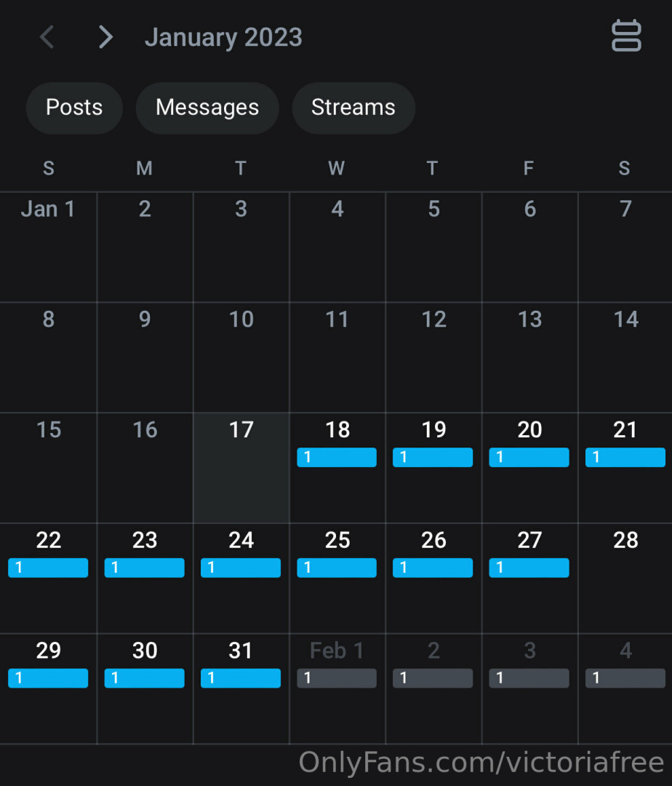Open the January 2023 month title
The image size is (672, 786).
pyautogui.click(x=223, y=38)
